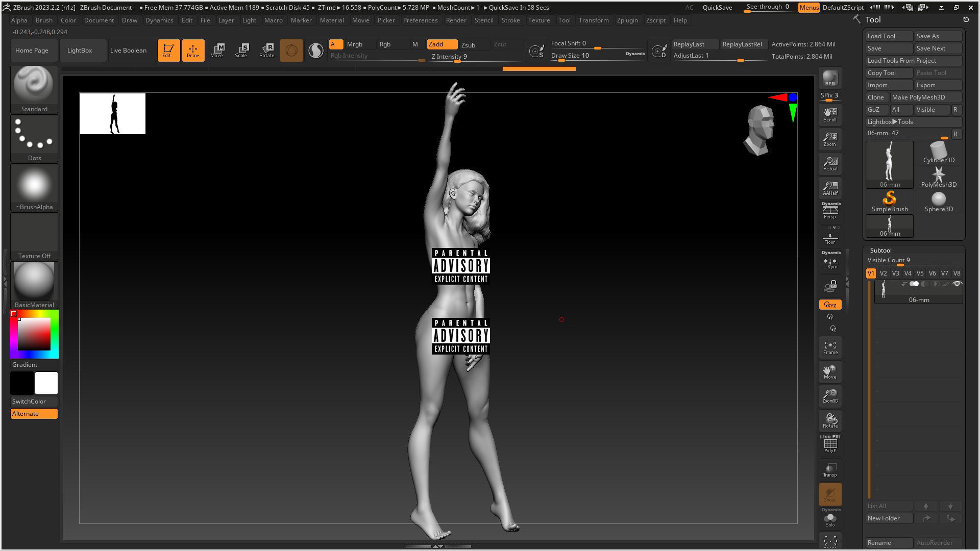The height and width of the screenshot is (551, 980).
Task: Open the Texture Off selector
Action: coord(34,236)
